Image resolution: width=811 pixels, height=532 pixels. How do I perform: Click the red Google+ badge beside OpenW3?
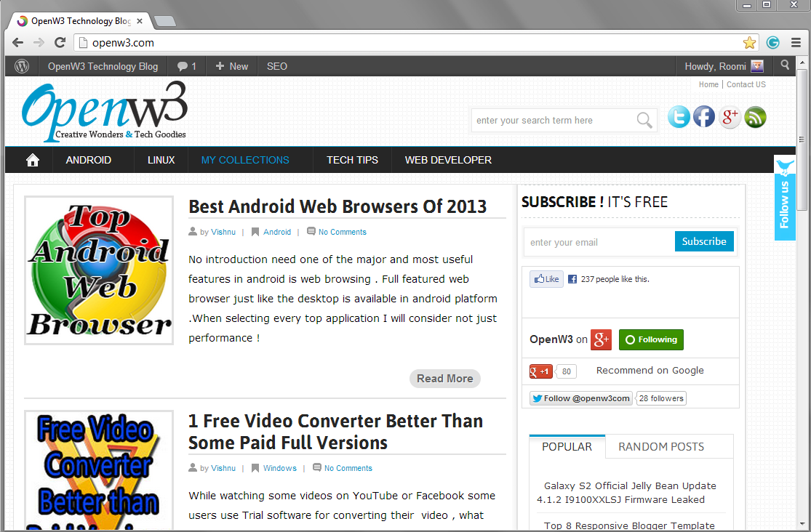[601, 339]
